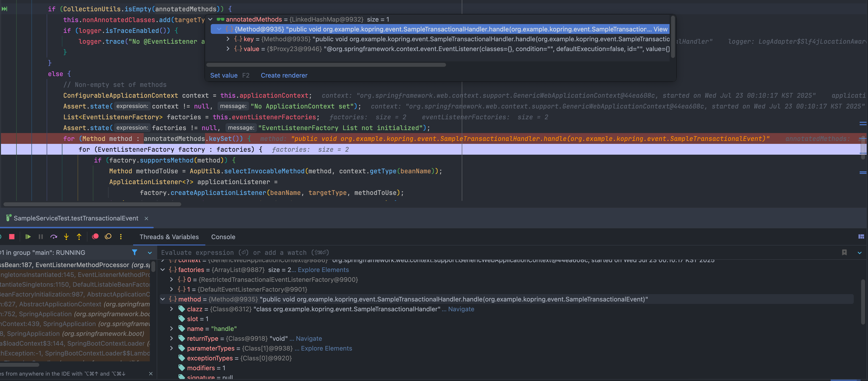Open more debugger actions menu
This screenshot has width=868, height=381.
click(x=121, y=236)
